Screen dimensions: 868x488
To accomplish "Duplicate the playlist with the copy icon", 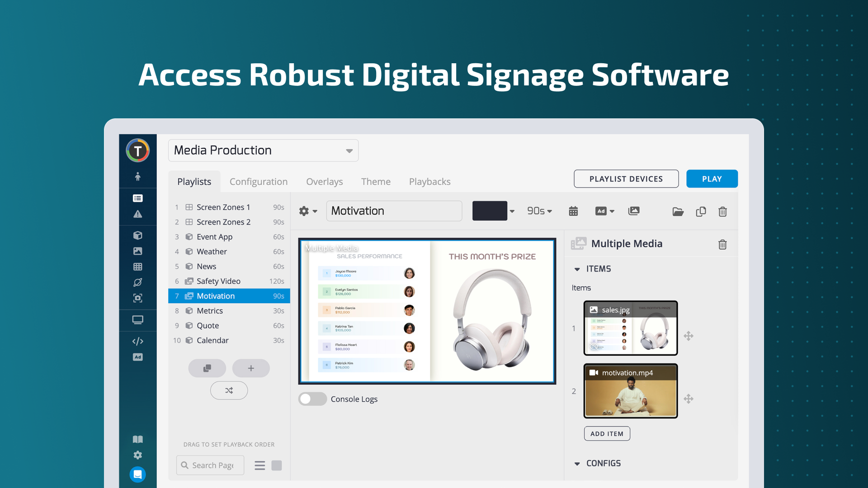I will pos(701,211).
